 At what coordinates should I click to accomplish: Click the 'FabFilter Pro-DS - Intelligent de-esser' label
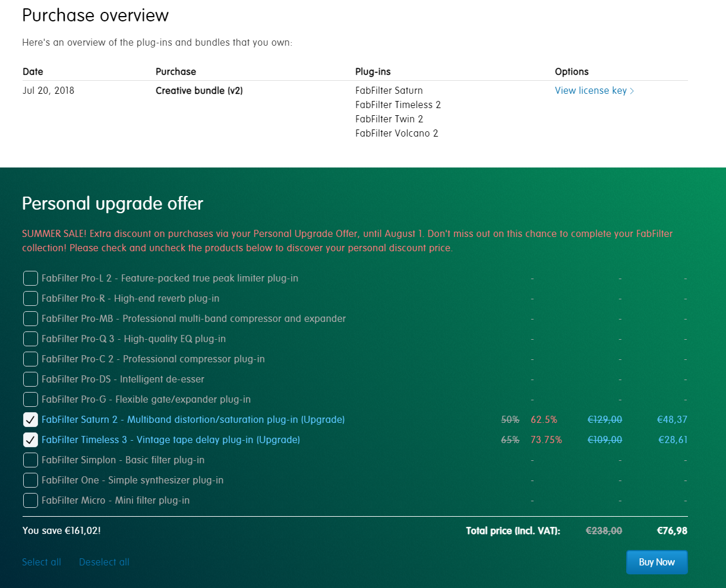pyautogui.click(x=123, y=379)
